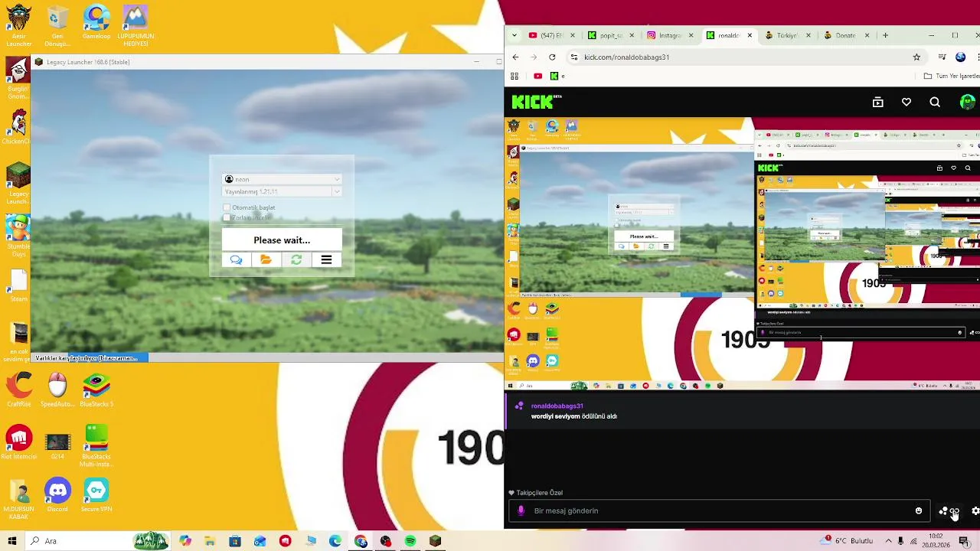Open Spotify from the taskbar
This screenshot has width=980, height=551.
(x=410, y=541)
